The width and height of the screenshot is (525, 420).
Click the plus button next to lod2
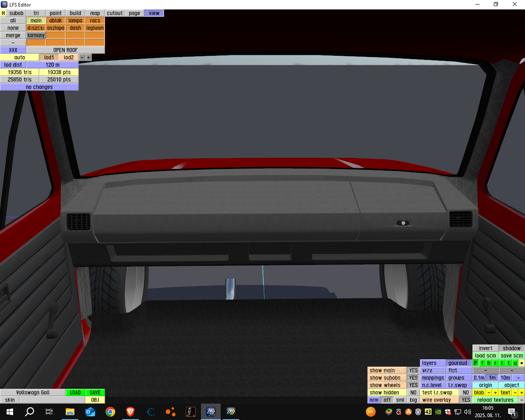click(x=89, y=57)
